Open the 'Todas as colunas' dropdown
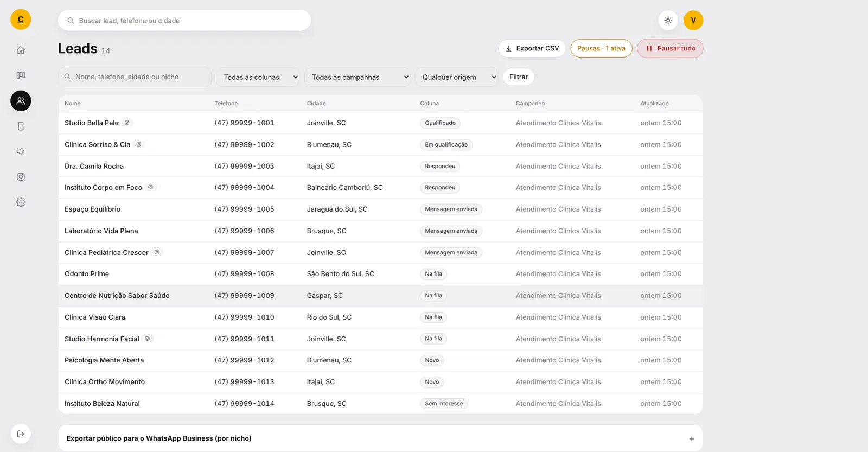The width and height of the screenshot is (868, 452). tap(258, 77)
